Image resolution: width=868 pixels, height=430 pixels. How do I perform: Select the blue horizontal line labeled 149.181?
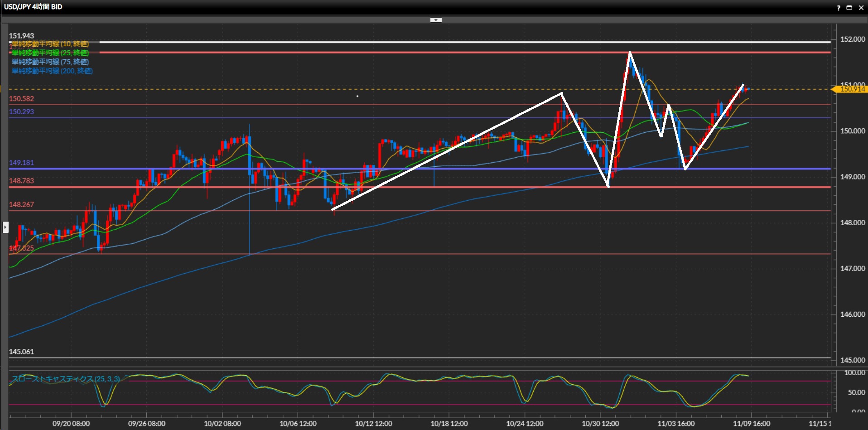[453, 169]
